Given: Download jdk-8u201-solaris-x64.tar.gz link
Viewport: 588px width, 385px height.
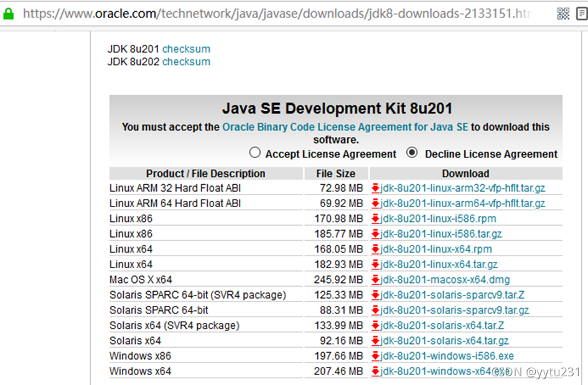Looking at the screenshot, I should click(444, 341).
